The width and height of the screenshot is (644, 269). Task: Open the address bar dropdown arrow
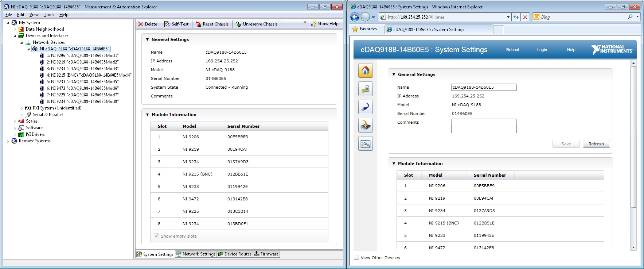point(508,17)
